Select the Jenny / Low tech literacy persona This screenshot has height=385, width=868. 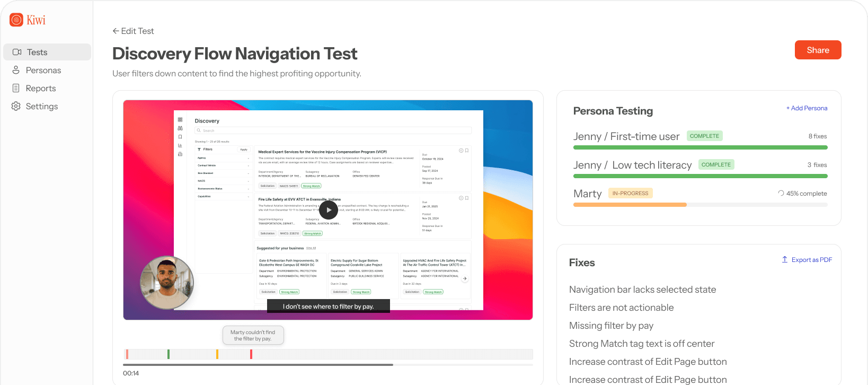pos(633,165)
